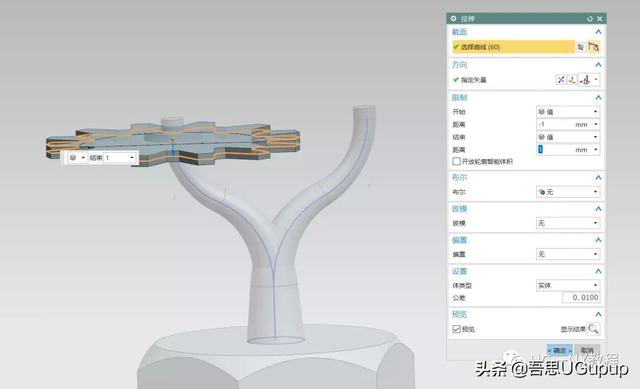Open the vector dialog icon in 方向

[572, 80]
